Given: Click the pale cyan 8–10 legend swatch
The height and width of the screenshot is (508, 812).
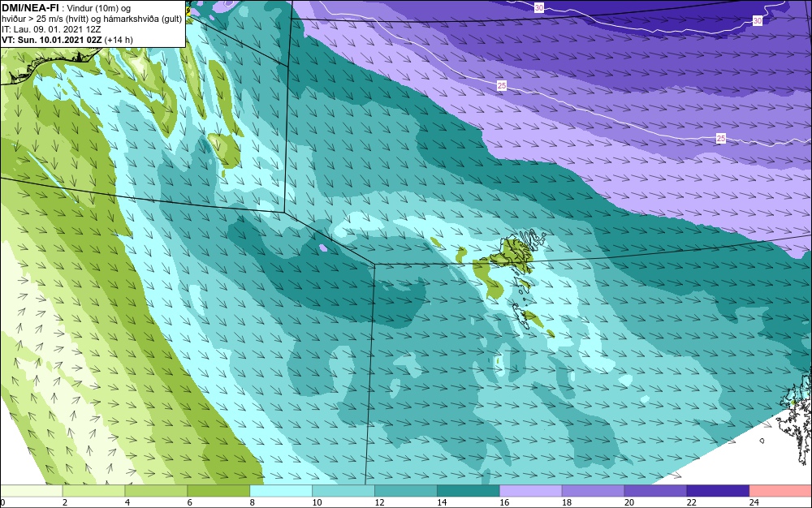Looking at the screenshot, I should pos(281,491).
